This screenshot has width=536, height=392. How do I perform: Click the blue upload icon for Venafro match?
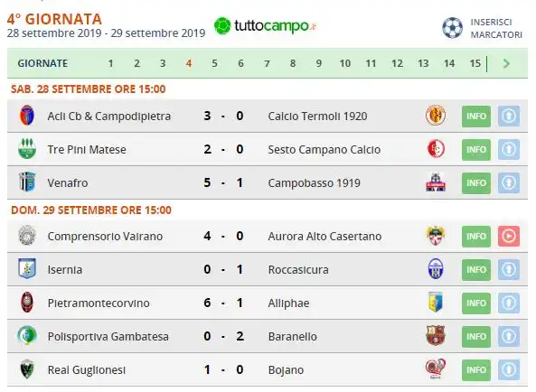(509, 182)
